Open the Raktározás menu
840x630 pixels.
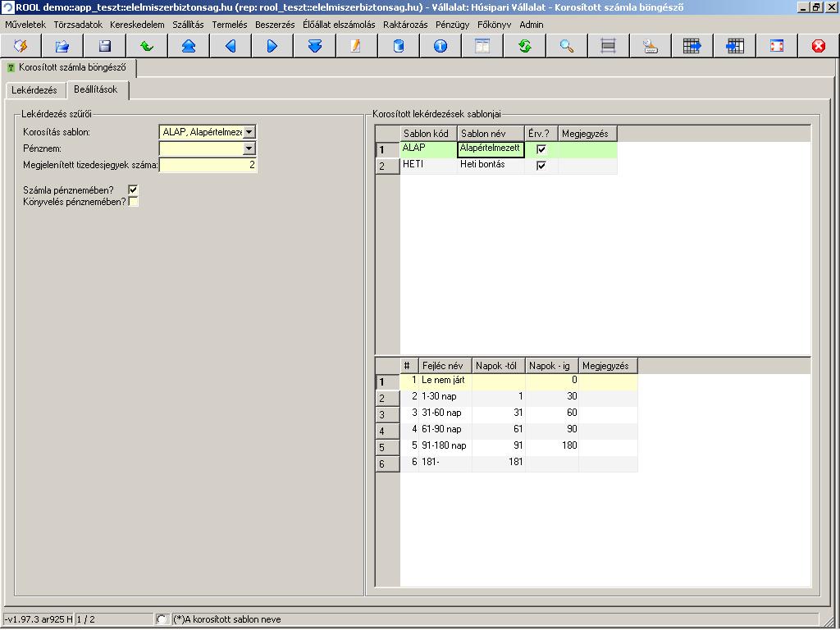coord(405,25)
